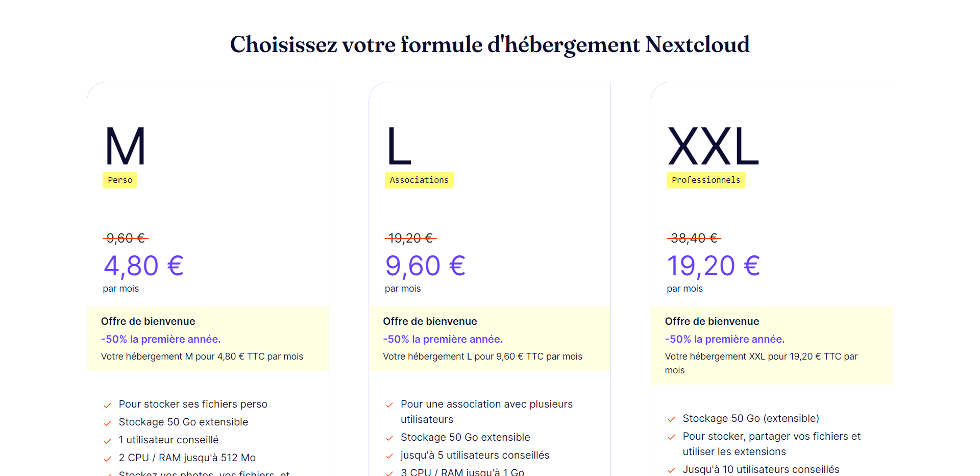Viewport: 980px width, 476px height.
Task: Select the XXL plan title
Action: pyautogui.click(x=713, y=147)
